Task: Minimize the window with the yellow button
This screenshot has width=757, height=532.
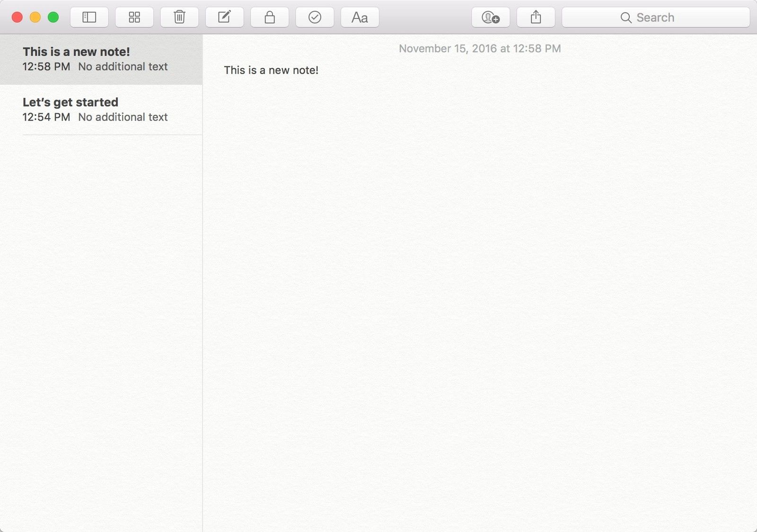Action: click(x=35, y=17)
